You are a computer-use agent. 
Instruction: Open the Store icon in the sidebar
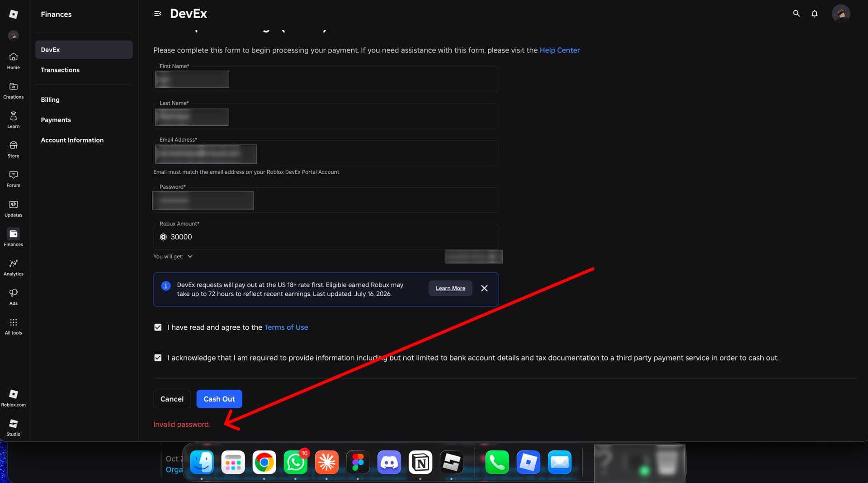click(14, 149)
